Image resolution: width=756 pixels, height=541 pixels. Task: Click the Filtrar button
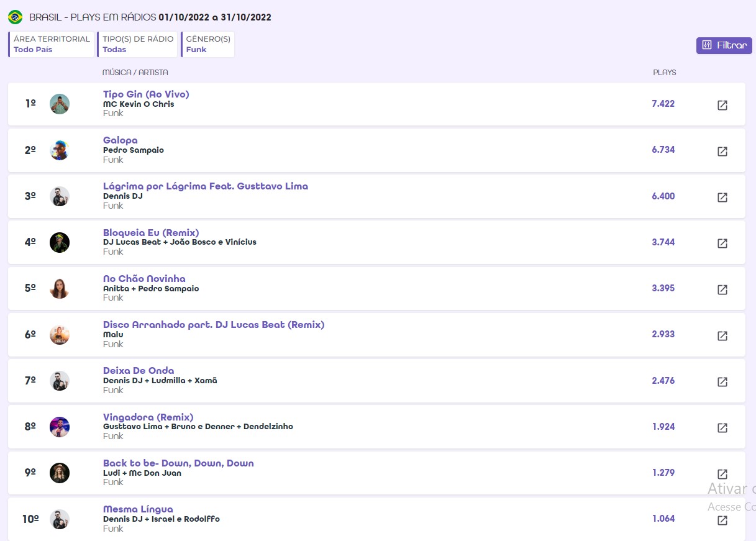pos(724,45)
